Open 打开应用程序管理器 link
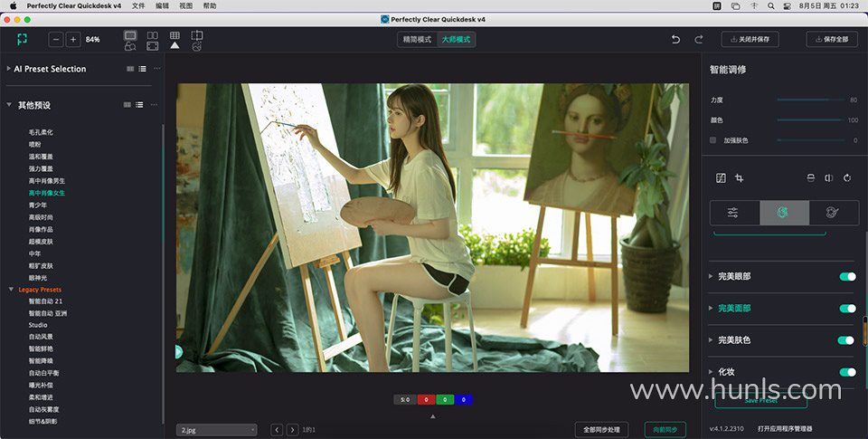 click(x=785, y=428)
